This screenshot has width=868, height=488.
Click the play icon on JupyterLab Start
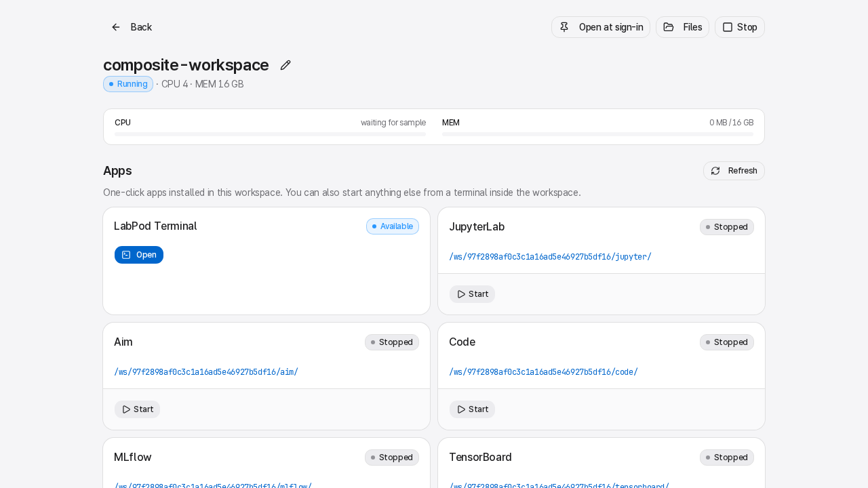[461, 294]
